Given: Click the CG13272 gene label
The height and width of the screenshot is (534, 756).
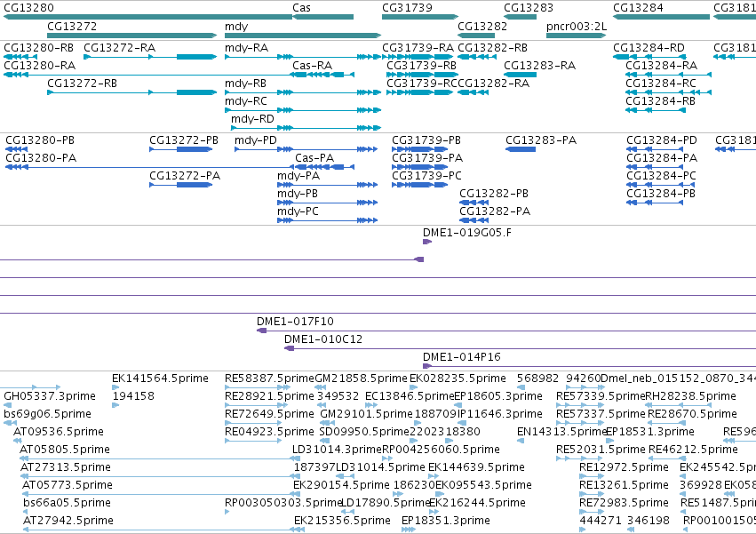Looking at the screenshot, I should click(x=72, y=26).
